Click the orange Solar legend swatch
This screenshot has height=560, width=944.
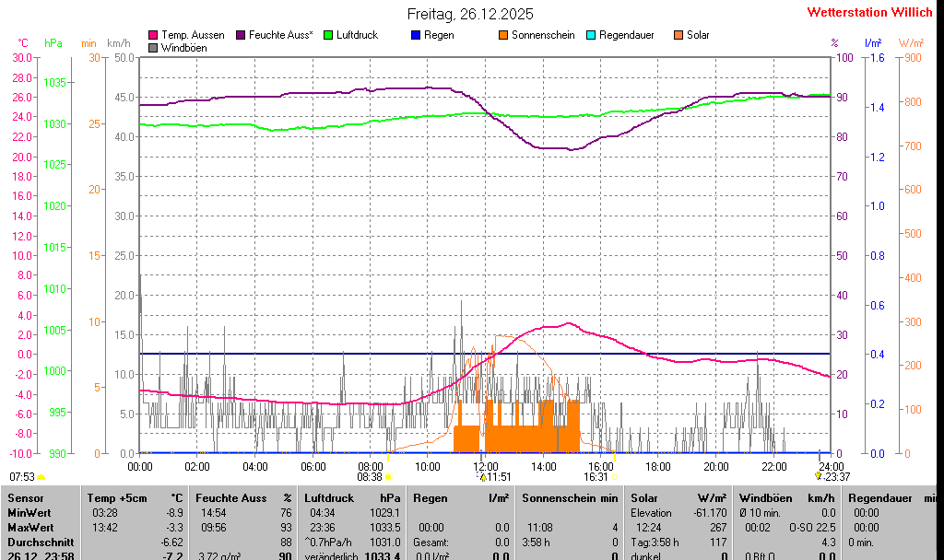[x=678, y=35]
